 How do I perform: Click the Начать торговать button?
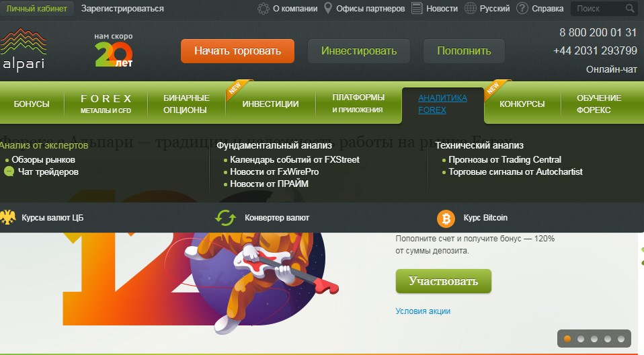click(237, 51)
